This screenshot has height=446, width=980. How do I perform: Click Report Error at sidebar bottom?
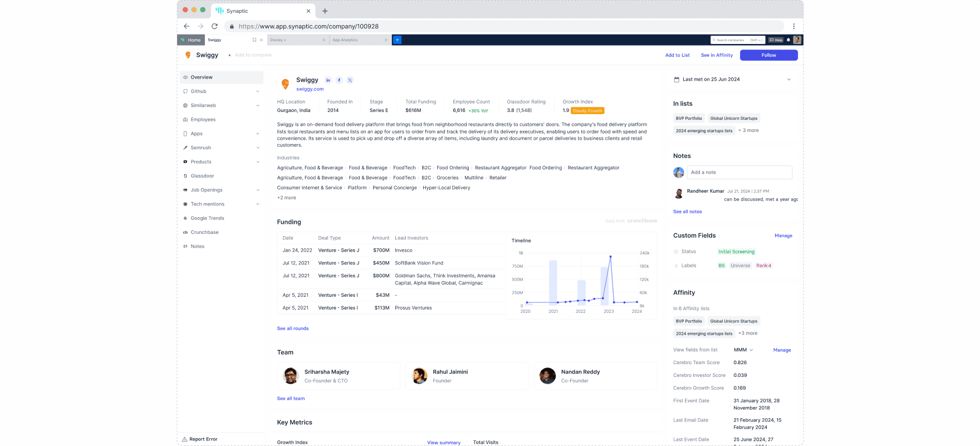pyautogui.click(x=199, y=439)
